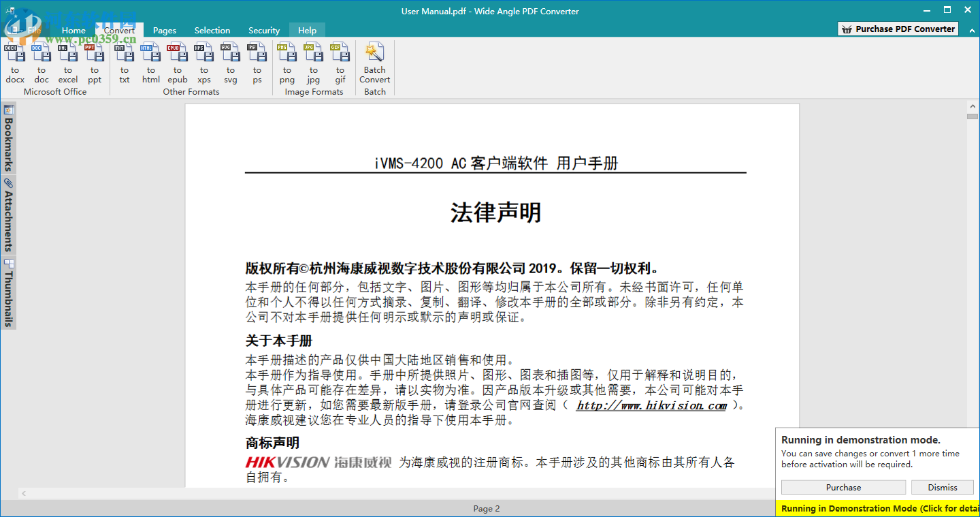
Task: Click the Purchase PDF Converter button
Action: 897,29
